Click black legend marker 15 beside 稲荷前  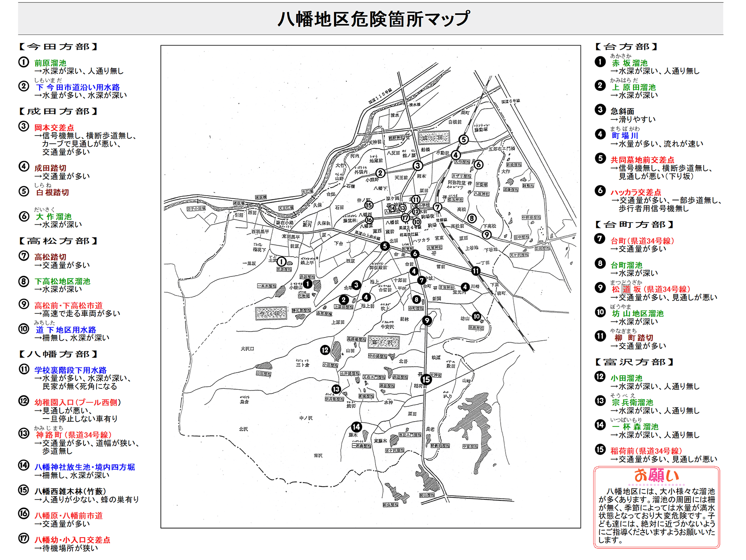[600, 449]
